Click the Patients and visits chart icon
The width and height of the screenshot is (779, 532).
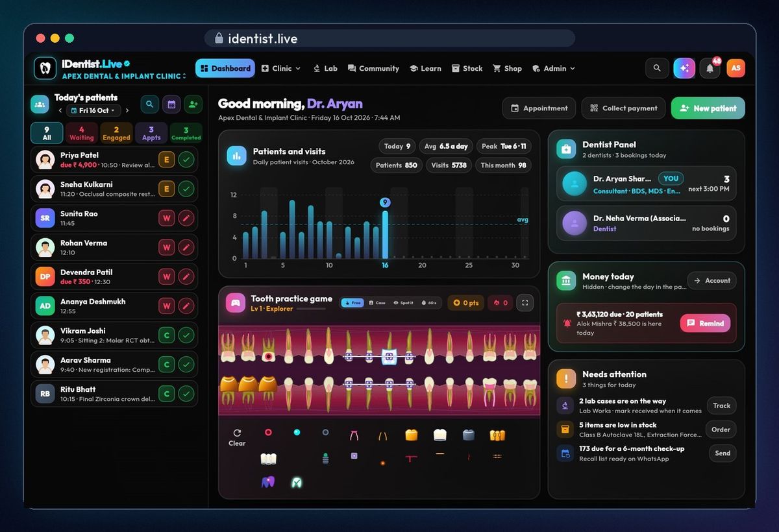(236, 156)
